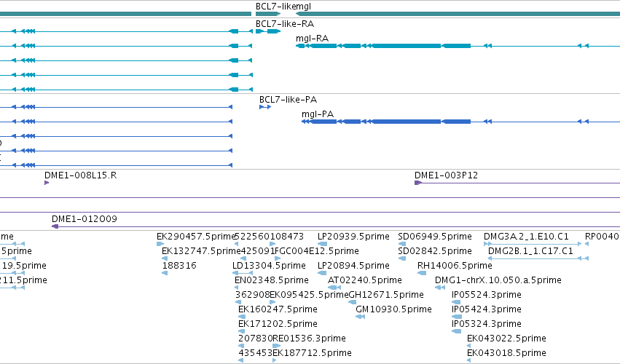This screenshot has height=364, width=620.
Task: Click the EK290457.5prime EST label
Action: click(x=196, y=237)
